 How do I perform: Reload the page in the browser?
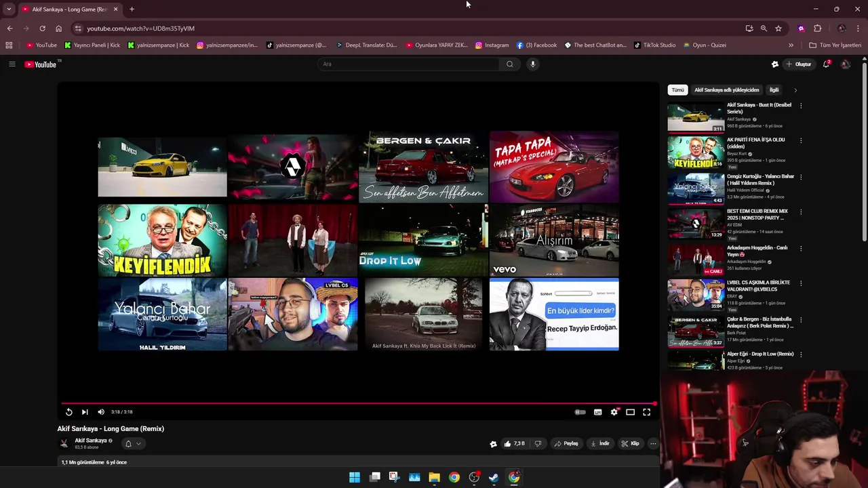(x=42, y=28)
